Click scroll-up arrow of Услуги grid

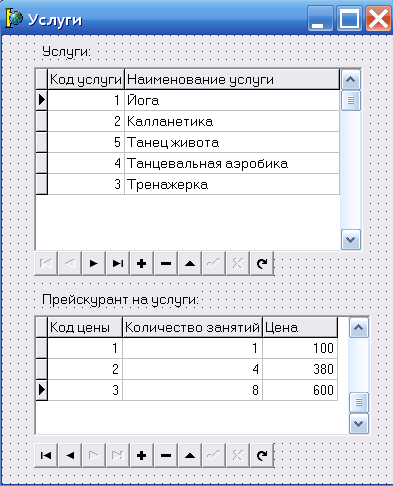(351, 79)
